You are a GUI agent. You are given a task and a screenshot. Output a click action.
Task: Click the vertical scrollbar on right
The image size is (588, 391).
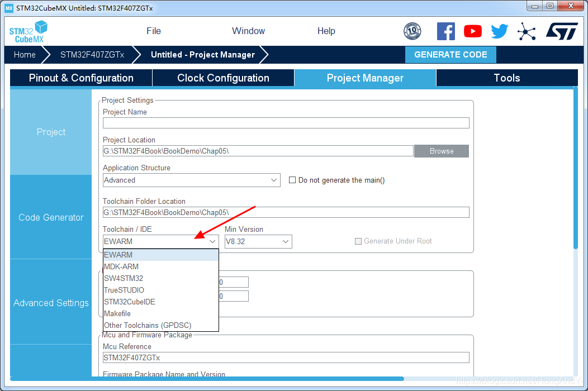pos(576,167)
